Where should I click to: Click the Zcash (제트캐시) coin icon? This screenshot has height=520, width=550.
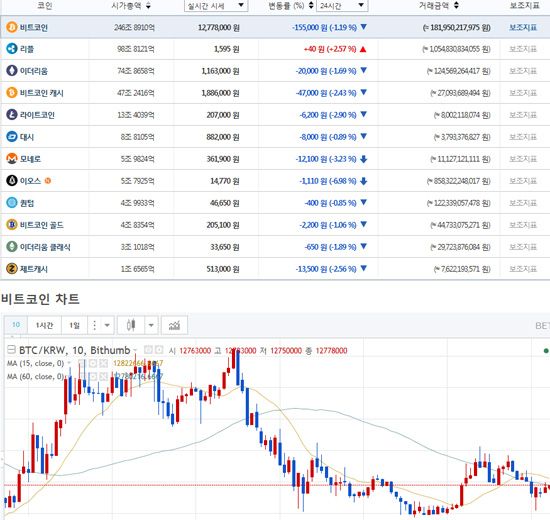pyautogui.click(x=12, y=269)
